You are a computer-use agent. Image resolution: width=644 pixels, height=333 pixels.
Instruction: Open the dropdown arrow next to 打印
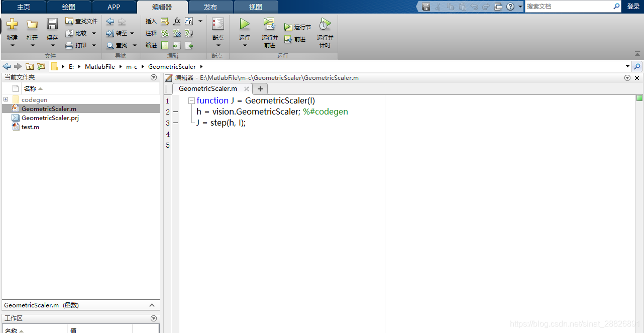click(x=94, y=46)
